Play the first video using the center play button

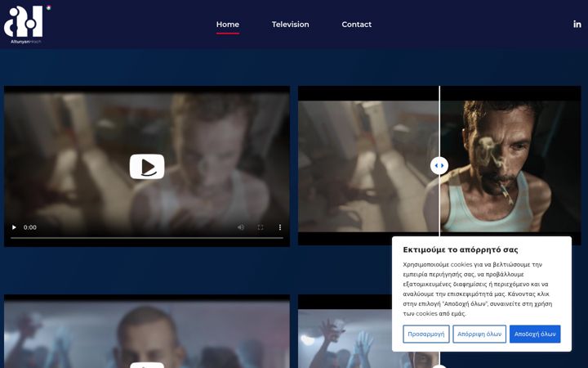tap(147, 166)
